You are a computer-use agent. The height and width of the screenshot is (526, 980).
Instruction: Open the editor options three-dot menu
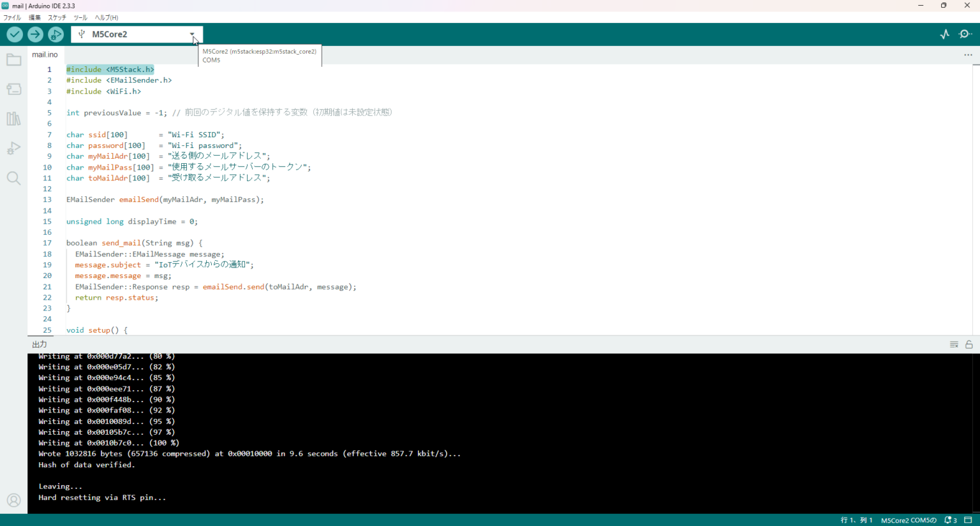pyautogui.click(x=968, y=55)
